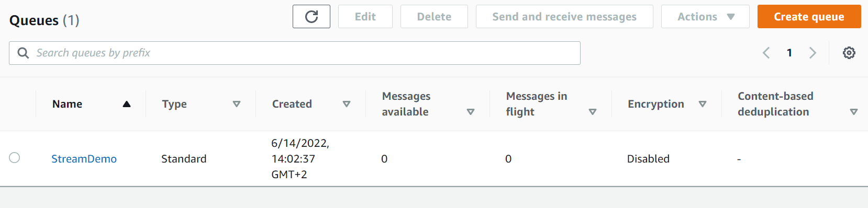Refresh the queues list
This screenshot has width=868, height=208.
311,17
